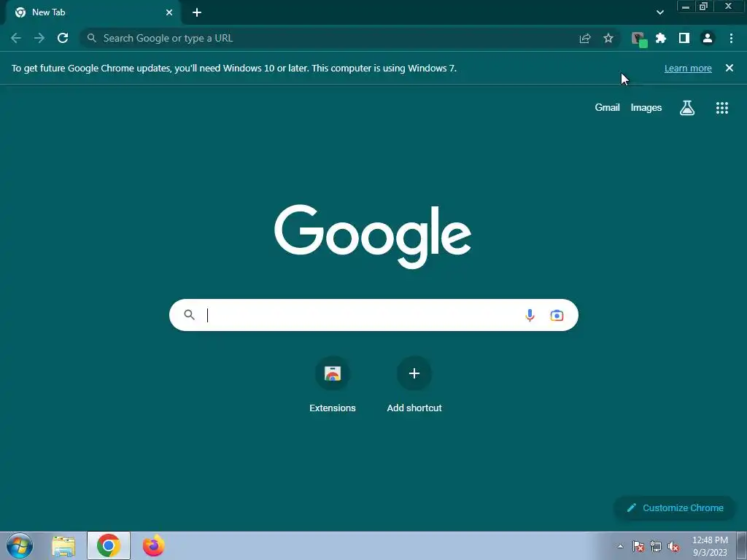Open the Google apps grid
The height and width of the screenshot is (560, 747).
click(722, 108)
